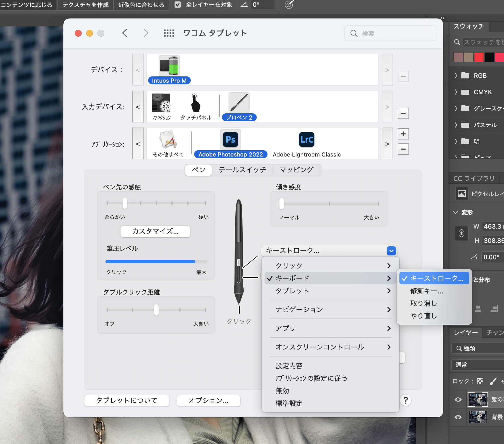Switch to テールスイッチ tab

click(x=242, y=170)
